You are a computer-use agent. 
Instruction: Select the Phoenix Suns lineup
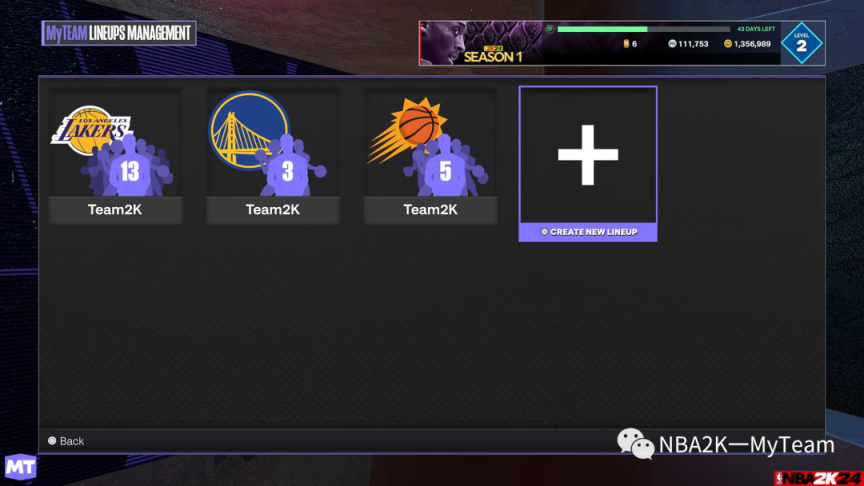430,143
